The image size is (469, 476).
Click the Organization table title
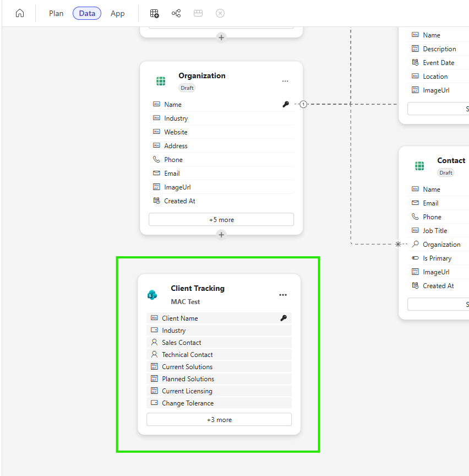[x=202, y=75]
